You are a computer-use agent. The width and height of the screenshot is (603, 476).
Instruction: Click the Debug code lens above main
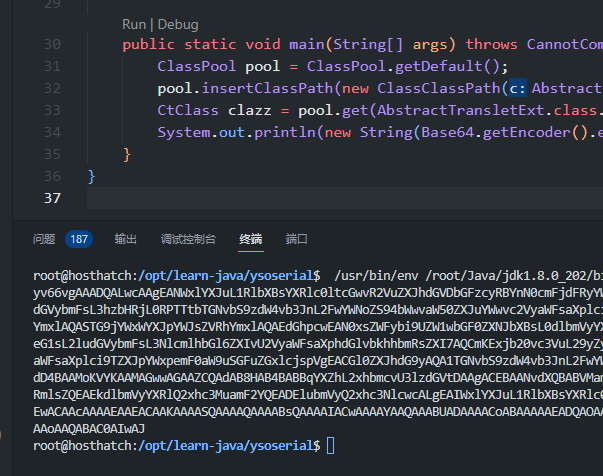pyautogui.click(x=178, y=24)
